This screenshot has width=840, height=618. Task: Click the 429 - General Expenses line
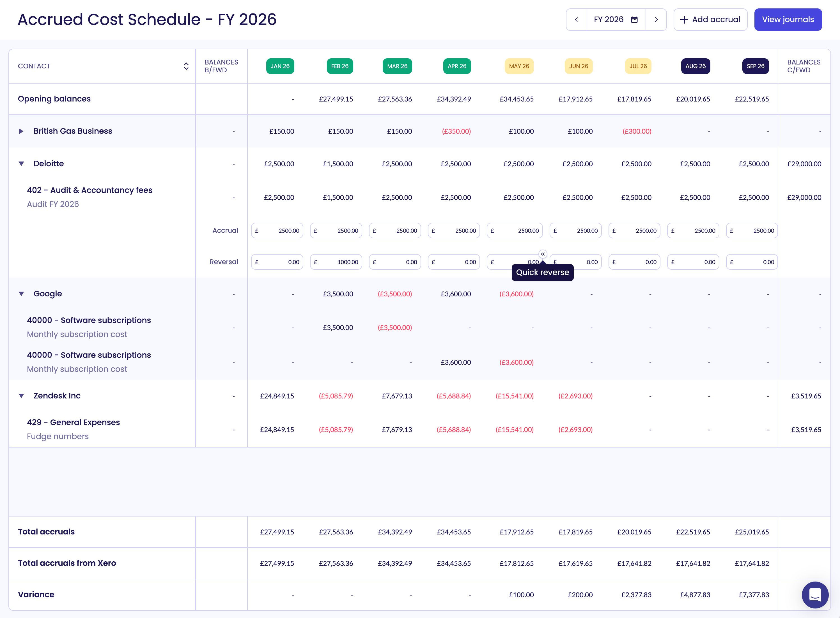[x=74, y=422]
